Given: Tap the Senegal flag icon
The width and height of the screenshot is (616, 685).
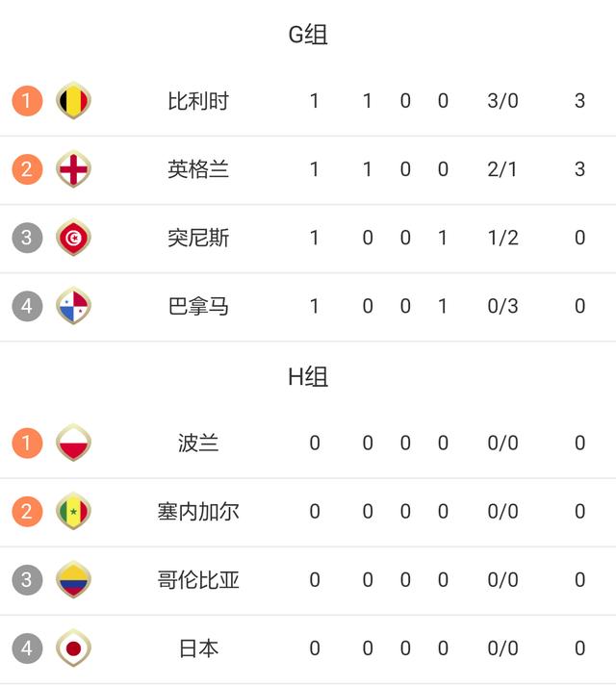Looking at the screenshot, I should point(73,511).
